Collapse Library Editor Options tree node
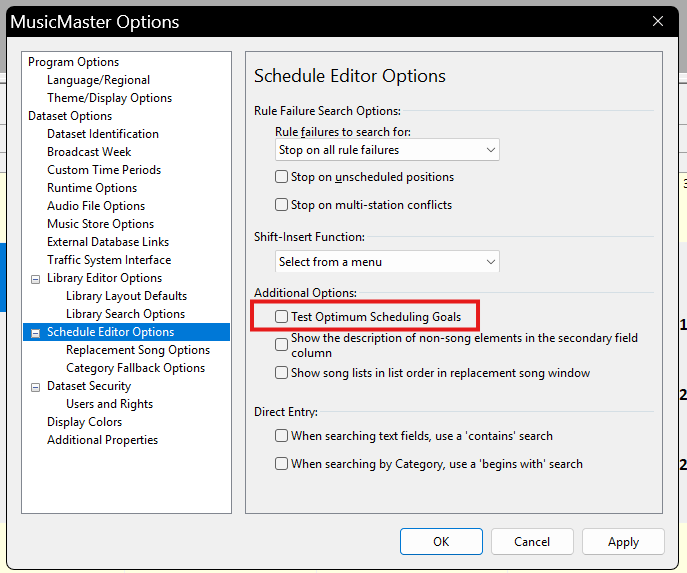687x573 pixels. pyautogui.click(x=35, y=279)
